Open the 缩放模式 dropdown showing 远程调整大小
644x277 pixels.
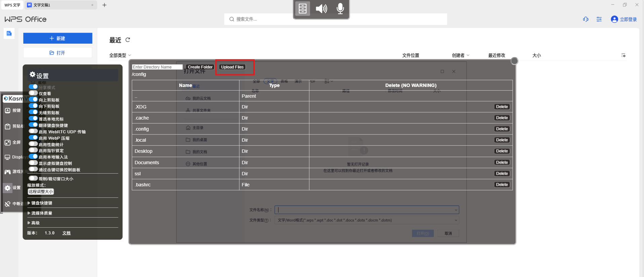pyautogui.click(x=41, y=192)
